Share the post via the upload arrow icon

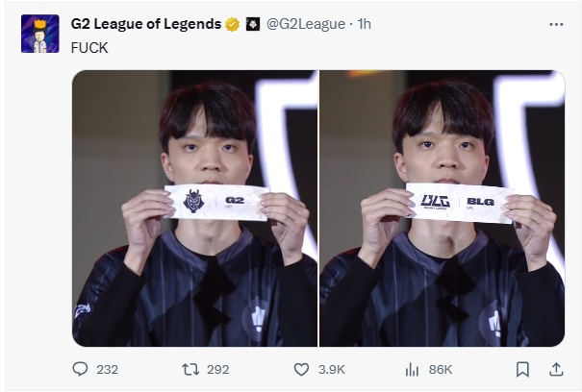(555, 369)
